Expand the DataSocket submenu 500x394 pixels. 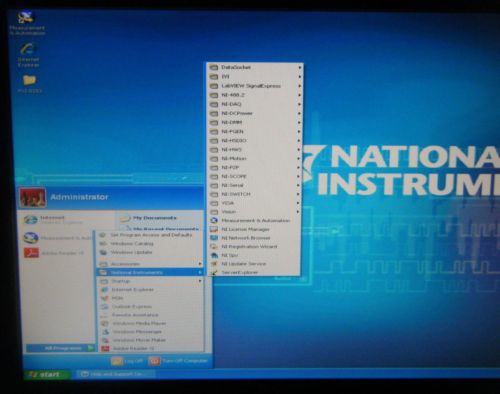tap(255, 67)
